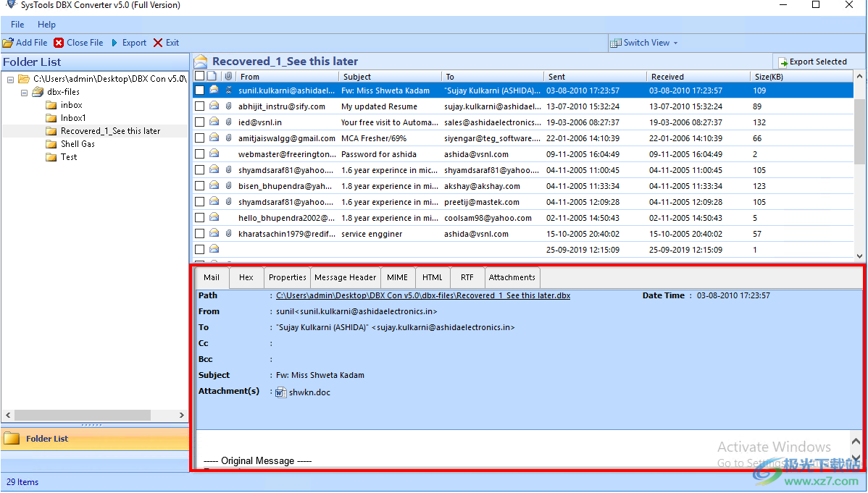Screen dimensions: 868x493
Task: Quit the app using the Exit icon
Action: pyautogui.click(x=156, y=43)
